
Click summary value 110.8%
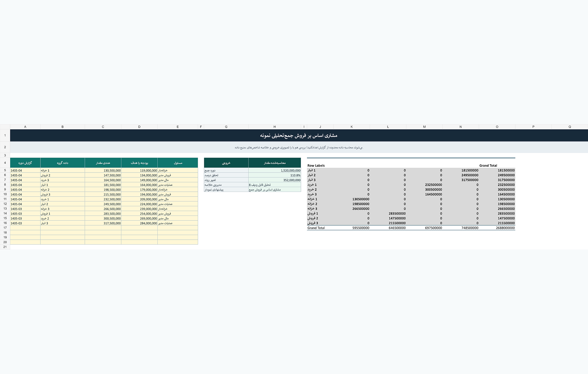click(274, 175)
